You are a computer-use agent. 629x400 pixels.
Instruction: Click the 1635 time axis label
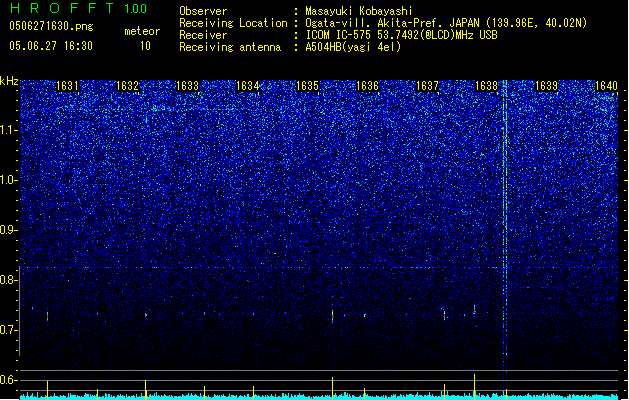click(307, 86)
